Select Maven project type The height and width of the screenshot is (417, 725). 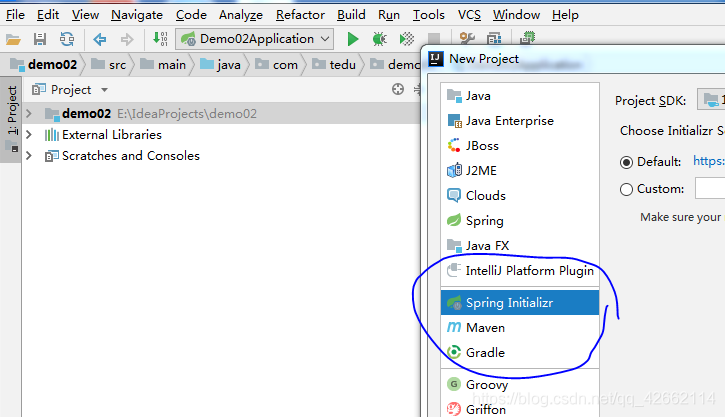pyautogui.click(x=520, y=328)
